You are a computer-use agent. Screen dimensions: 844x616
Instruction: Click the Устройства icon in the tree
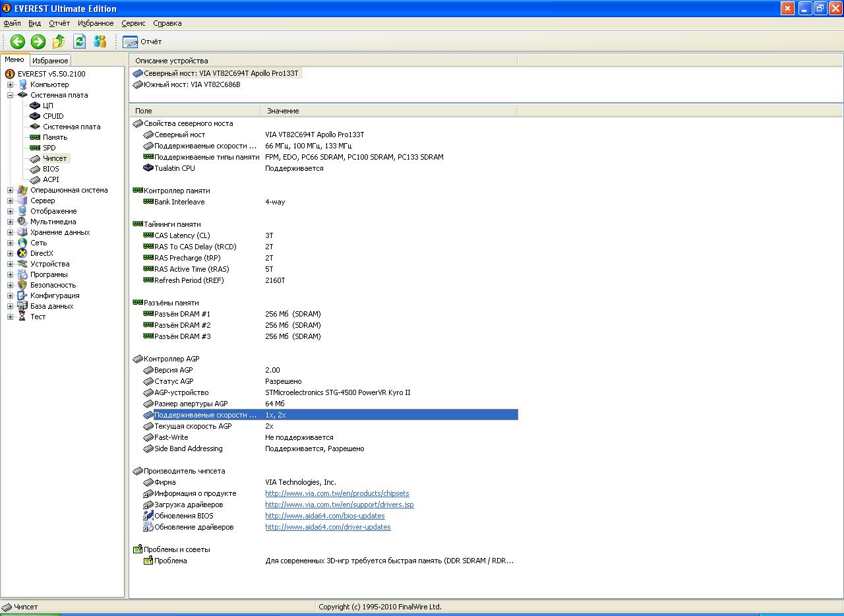pos(22,264)
